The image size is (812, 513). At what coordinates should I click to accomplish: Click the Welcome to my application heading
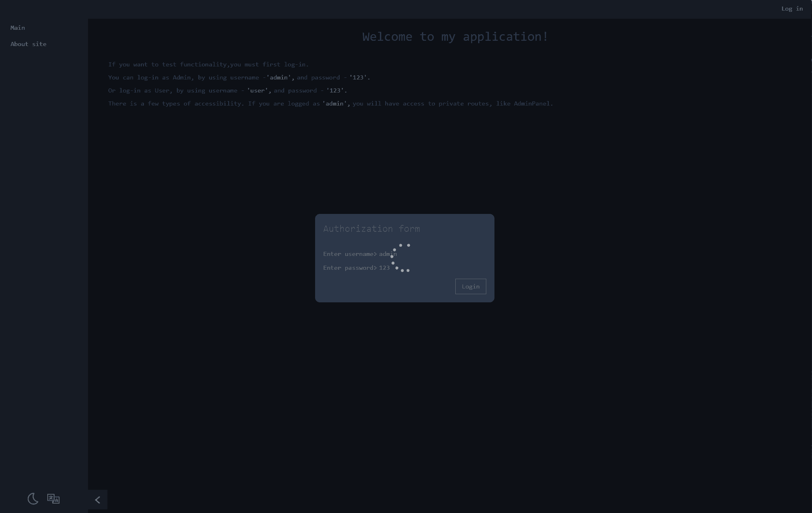coord(455,37)
